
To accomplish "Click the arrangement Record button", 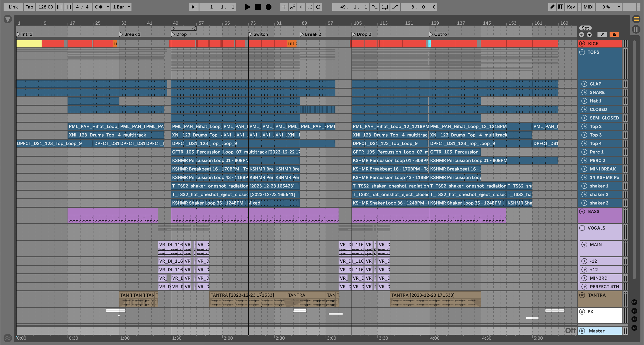I will click(268, 7).
